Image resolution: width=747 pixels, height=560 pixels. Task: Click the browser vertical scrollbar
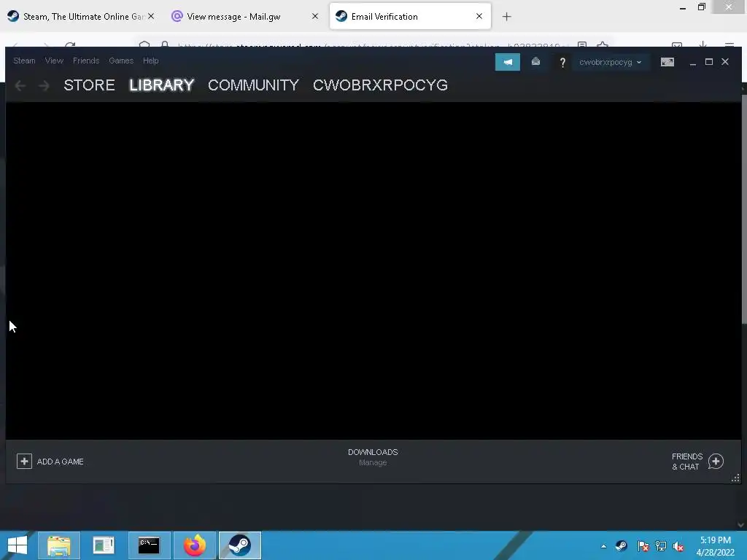click(743, 209)
